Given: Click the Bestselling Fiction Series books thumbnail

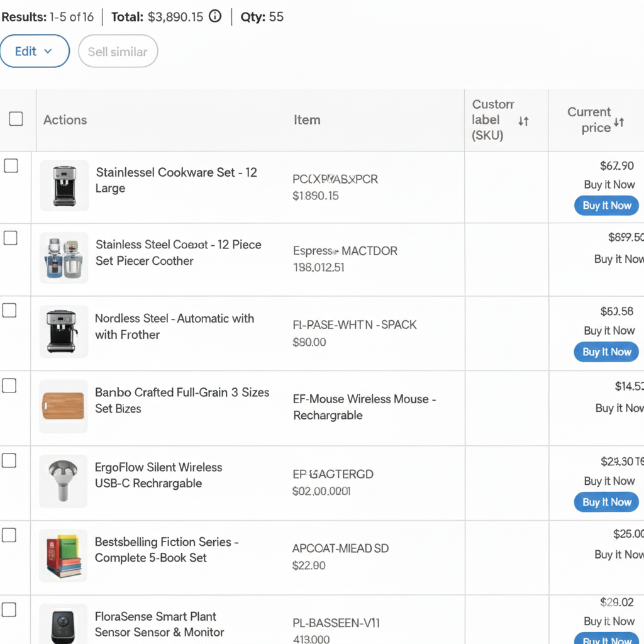Looking at the screenshot, I should point(64,554).
